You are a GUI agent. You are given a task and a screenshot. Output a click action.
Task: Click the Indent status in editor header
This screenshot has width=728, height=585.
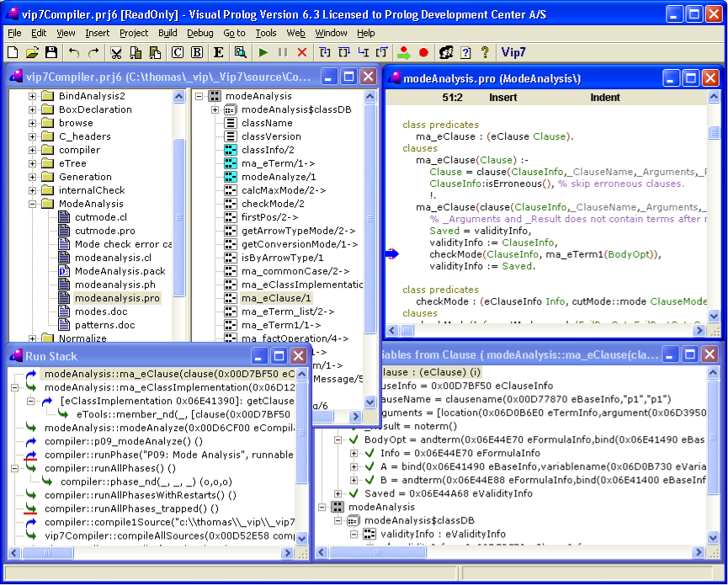[x=604, y=98]
